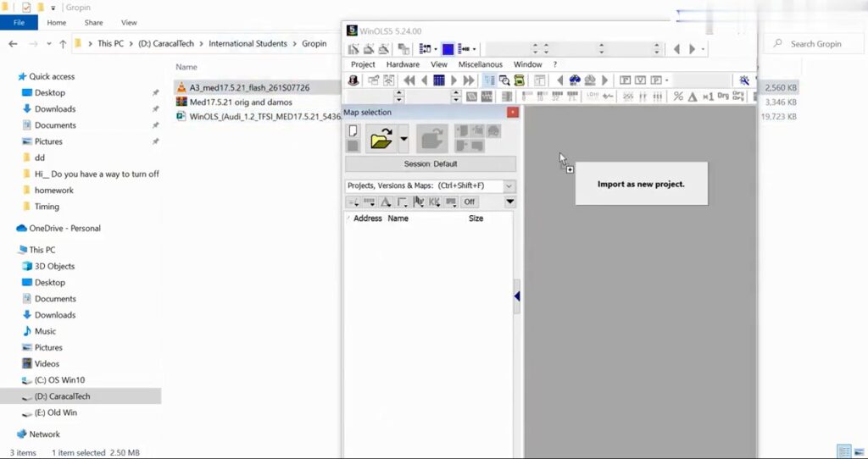
Task: Select the WinOLS_(Audi_1.2_TFSI_MED17.5.21 file
Action: pos(264,117)
